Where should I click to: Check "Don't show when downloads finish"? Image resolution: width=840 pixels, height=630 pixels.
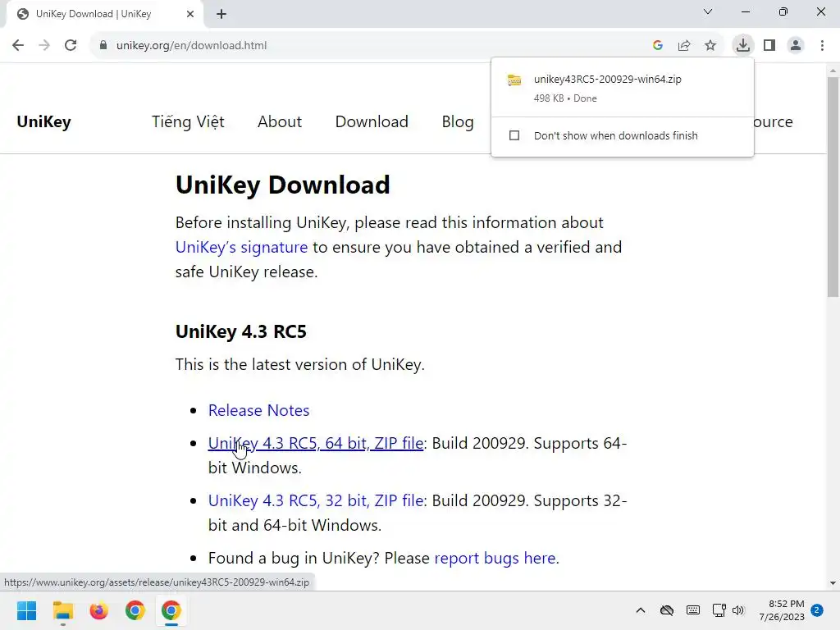514,135
